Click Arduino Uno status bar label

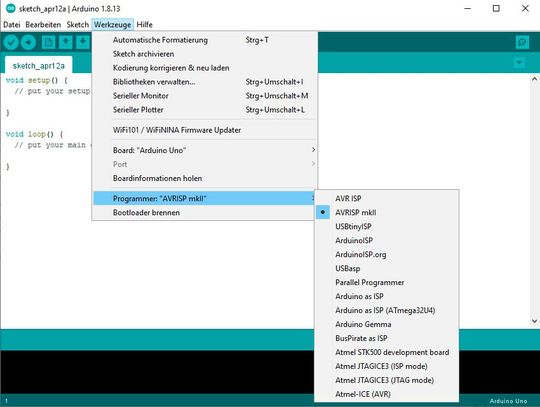point(508,401)
